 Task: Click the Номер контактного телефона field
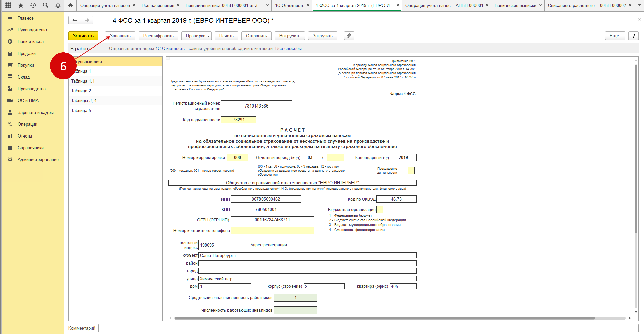coord(272,231)
